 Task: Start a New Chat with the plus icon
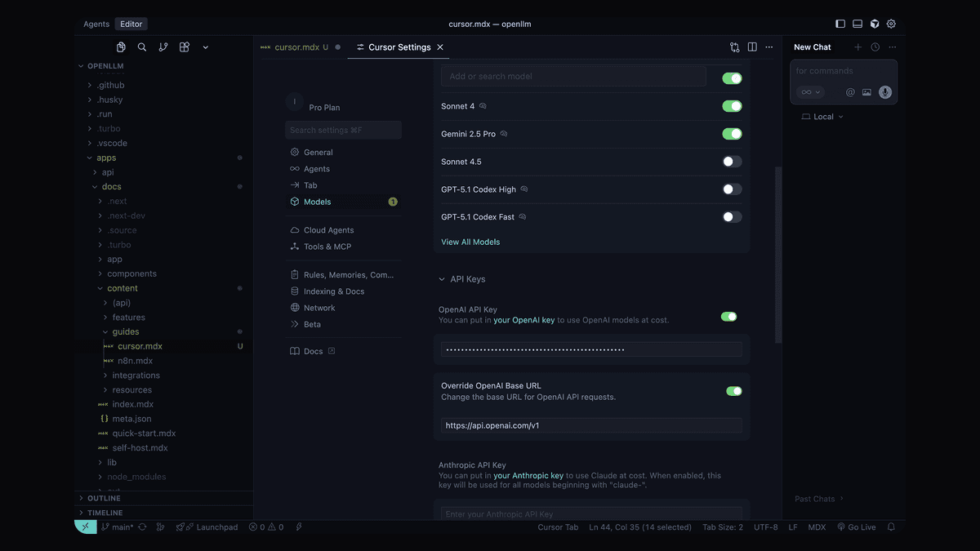(857, 47)
